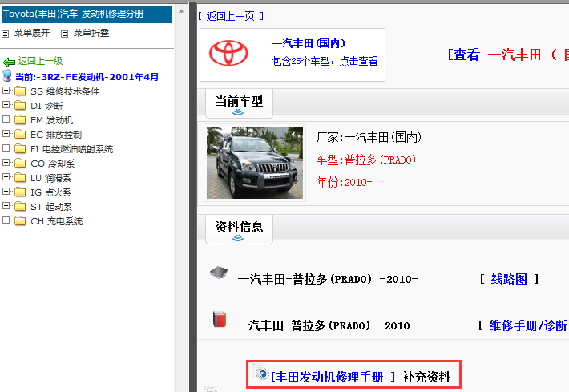Image resolution: width=569 pixels, height=392 pixels.
Task: Click the [查看 一汽丰田 link at right
Action: [x=508, y=55]
